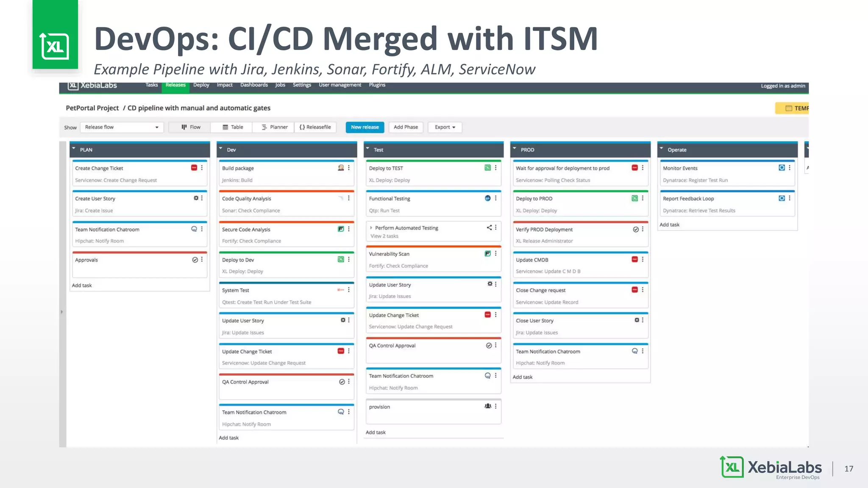Viewport: 868px width, 488px height.
Task: Open the User management menu
Action: coord(340,85)
